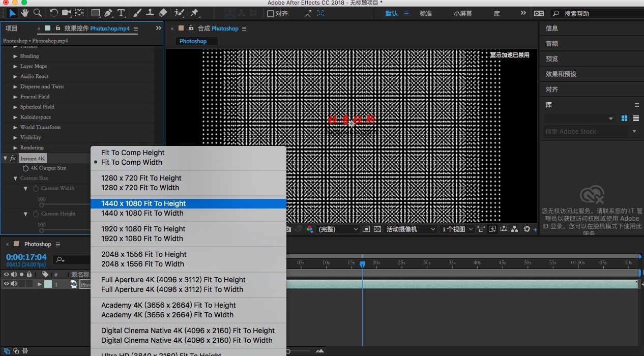This screenshot has width=644, height=356.
Task: Switch to 标准 workspace
Action: point(426,14)
